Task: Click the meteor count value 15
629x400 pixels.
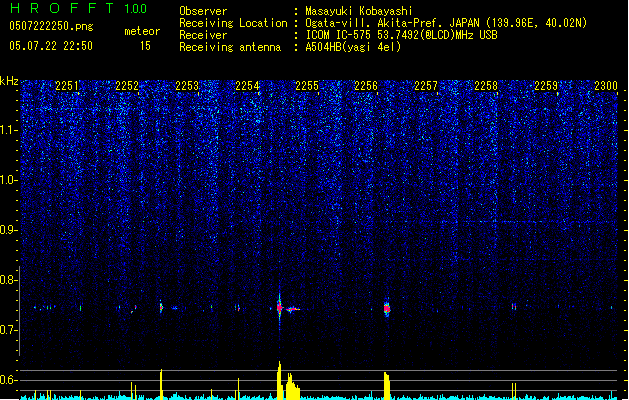Action: pos(145,46)
